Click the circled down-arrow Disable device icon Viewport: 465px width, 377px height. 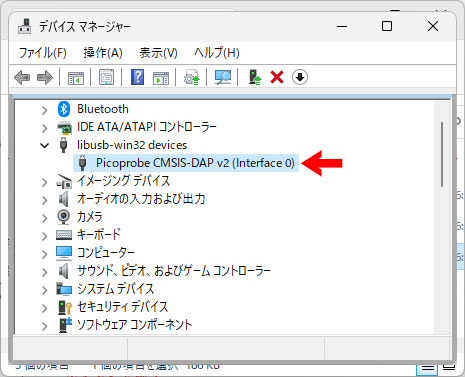coord(300,77)
